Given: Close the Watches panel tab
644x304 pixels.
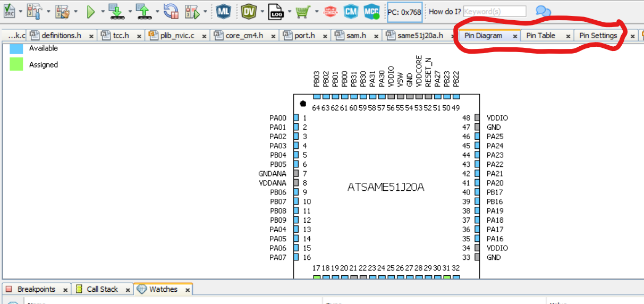Looking at the screenshot, I should pyautogui.click(x=187, y=290).
